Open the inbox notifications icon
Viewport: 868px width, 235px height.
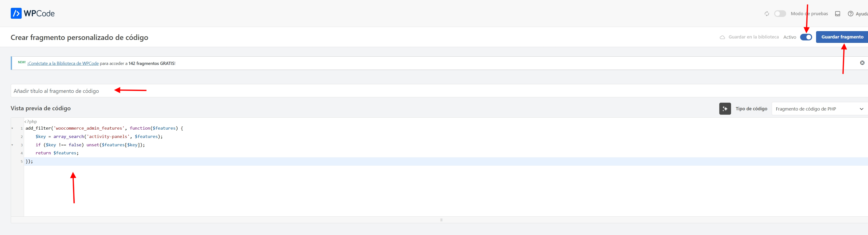click(x=837, y=14)
